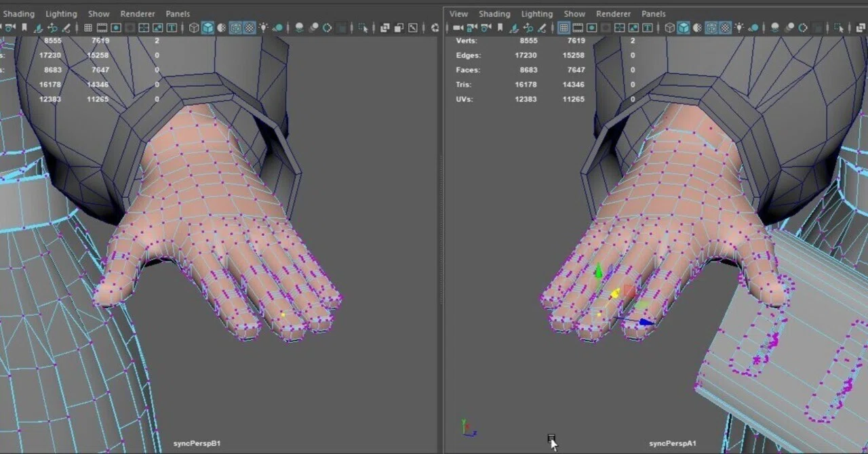Open Renderer menu in left viewport
This screenshot has width=868, height=454.
tap(138, 14)
